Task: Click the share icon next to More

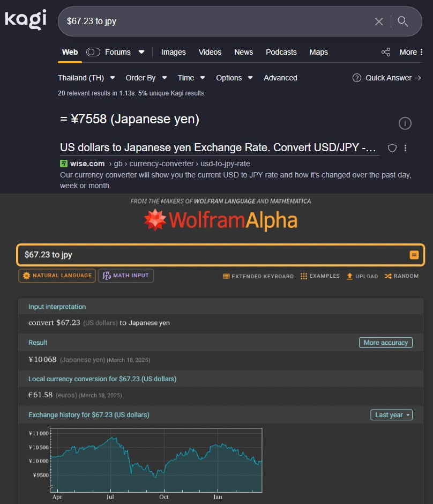Action: [386, 52]
